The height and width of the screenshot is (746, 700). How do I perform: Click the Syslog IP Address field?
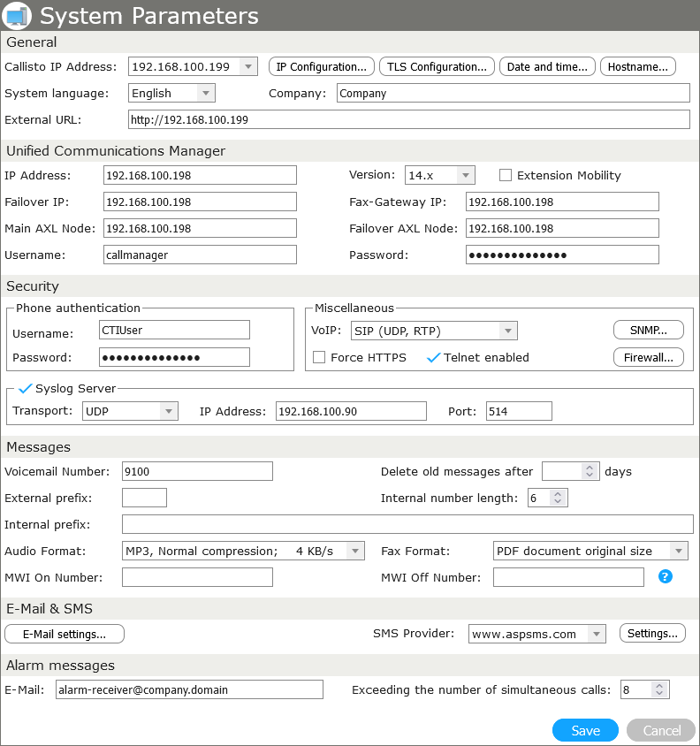(x=351, y=411)
